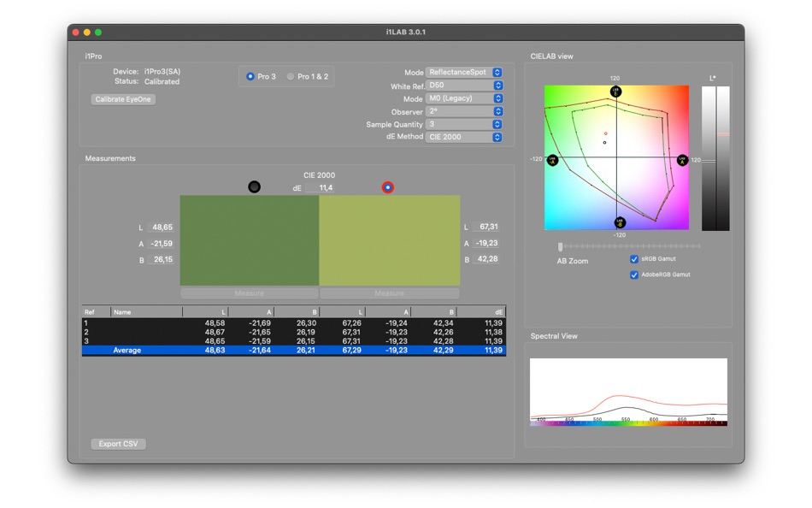This screenshot has height=508, width=812.
Task: Open the dE Method CIE 2000 dropdown
Action: (463, 137)
